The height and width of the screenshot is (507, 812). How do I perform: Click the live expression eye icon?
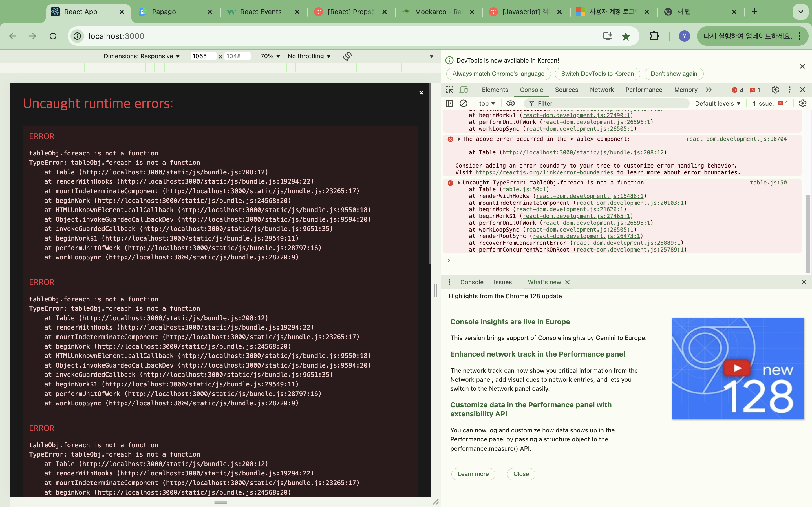510,103
